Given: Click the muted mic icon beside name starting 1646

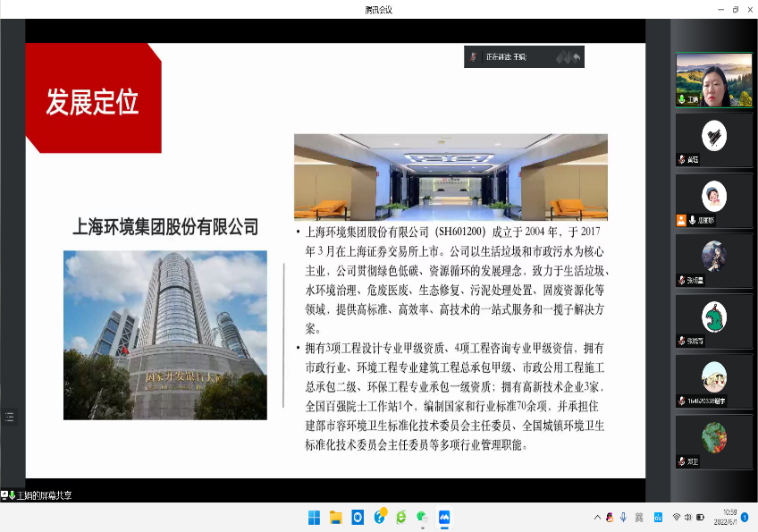Looking at the screenshot, I should pos(682,401).
